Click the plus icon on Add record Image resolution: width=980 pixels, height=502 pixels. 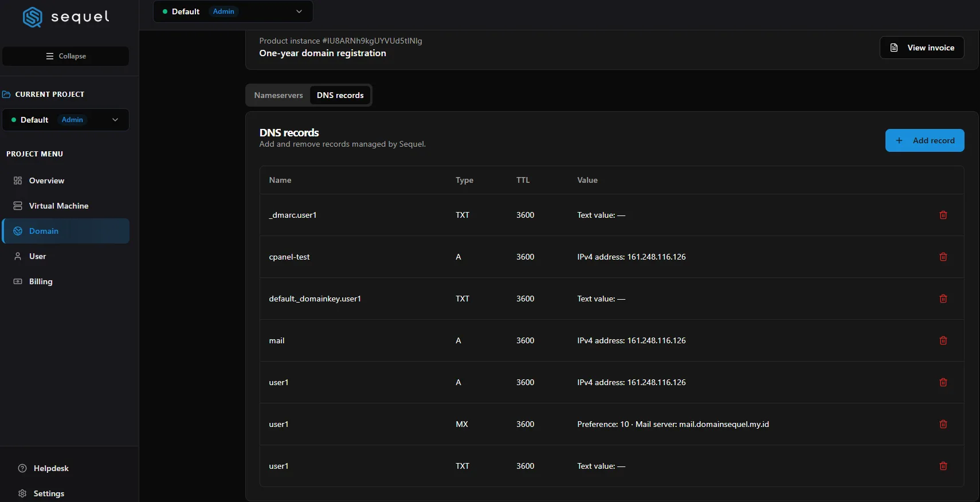[x=899, y=140]
